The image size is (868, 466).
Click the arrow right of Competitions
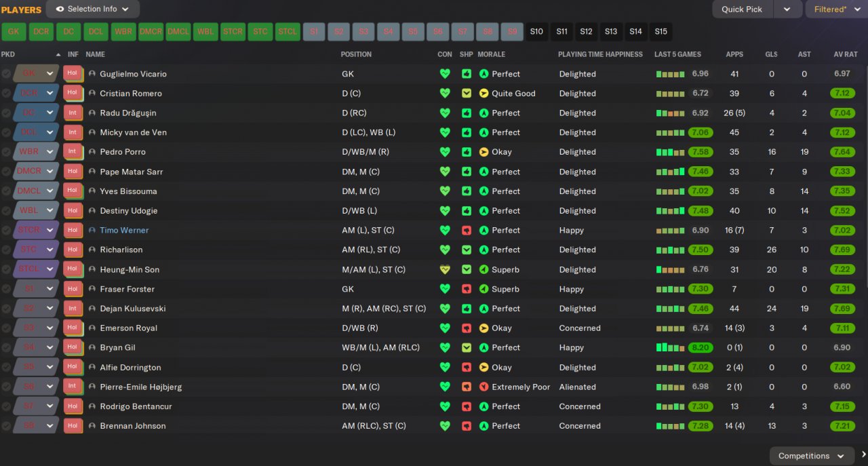click(863, 455)
